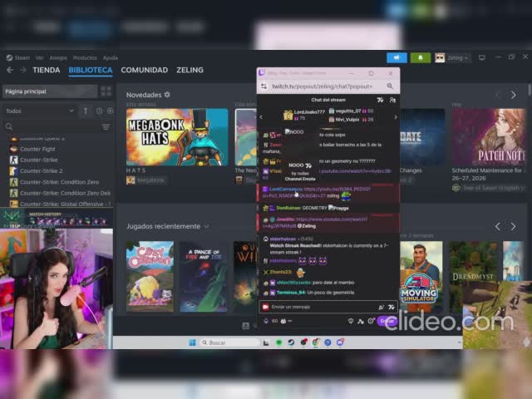Open the green notifications bell
Screen dimensions: 532x399
point(421,57)
